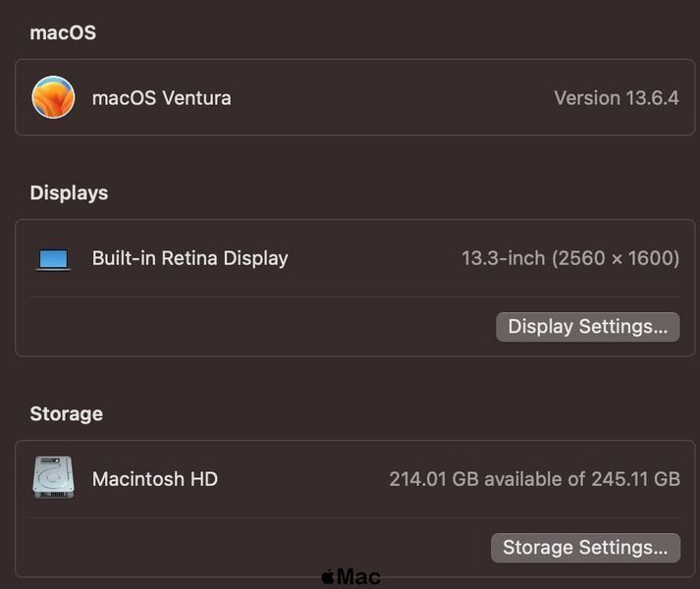This screenshot has height=589, width=700.
Task: Click the 245.11 GB total capacity value
Action: pos(636,479)
